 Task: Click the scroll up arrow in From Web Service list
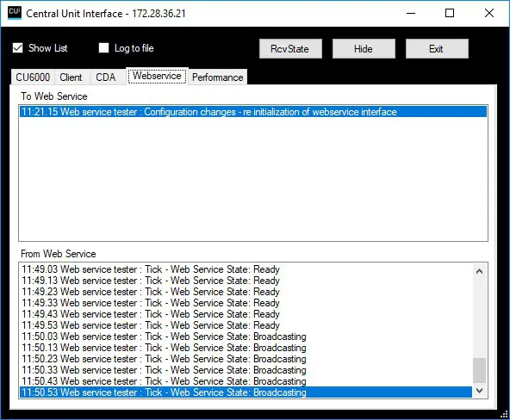tap(480, 271)
